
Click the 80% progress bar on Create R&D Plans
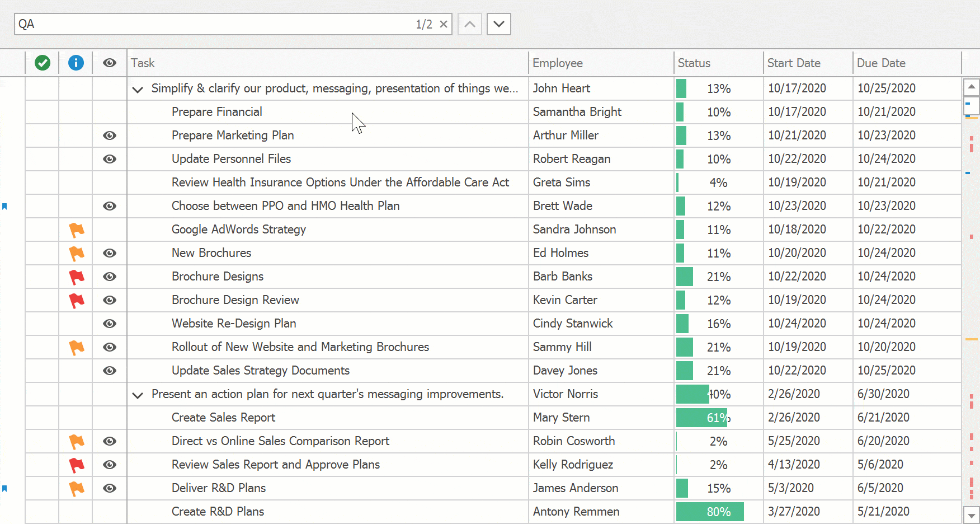709,511
